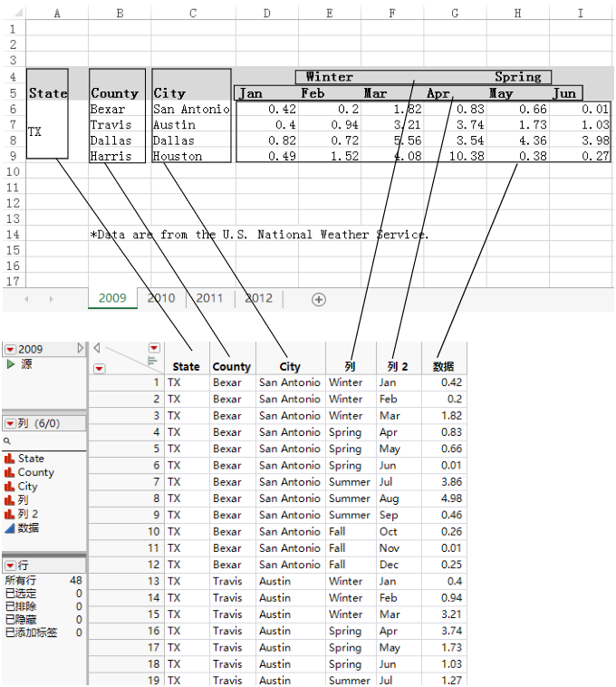The width and height of the screenshot is (616, 687).
Task: Add a new sheet with plus button
Action: [x=319, y=299]
